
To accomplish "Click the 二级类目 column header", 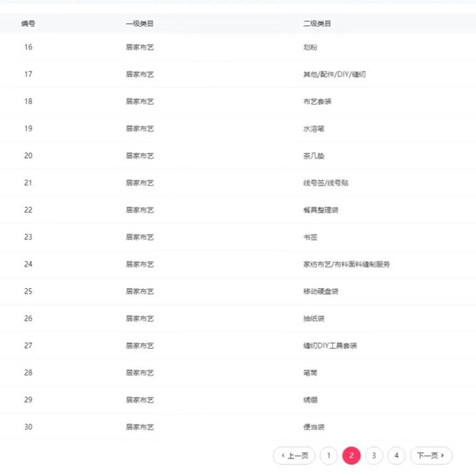I will tap(317, 23).
